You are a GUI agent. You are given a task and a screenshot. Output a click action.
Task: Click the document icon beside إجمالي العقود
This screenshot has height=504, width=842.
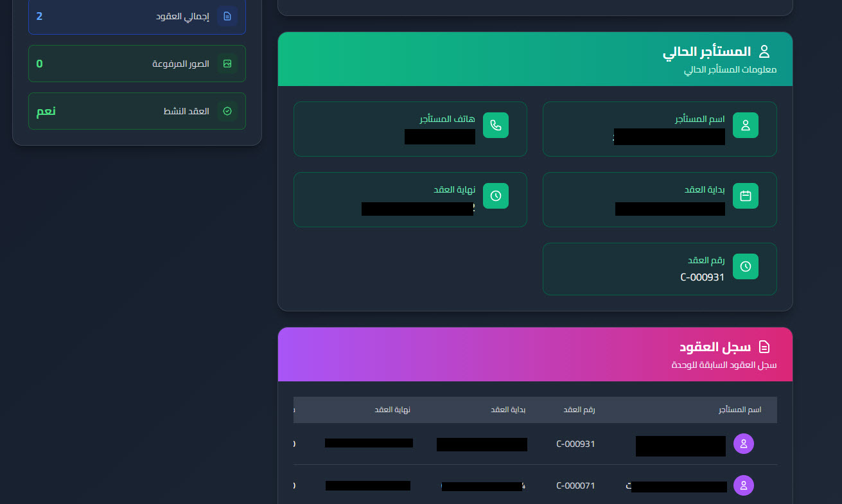pos(227,16)
